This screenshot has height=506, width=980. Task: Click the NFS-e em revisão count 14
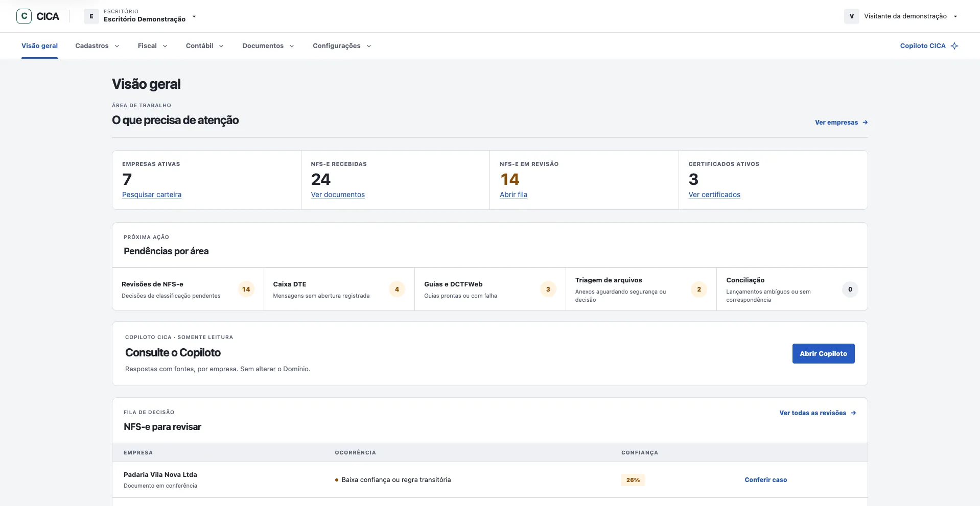point(509,179)
